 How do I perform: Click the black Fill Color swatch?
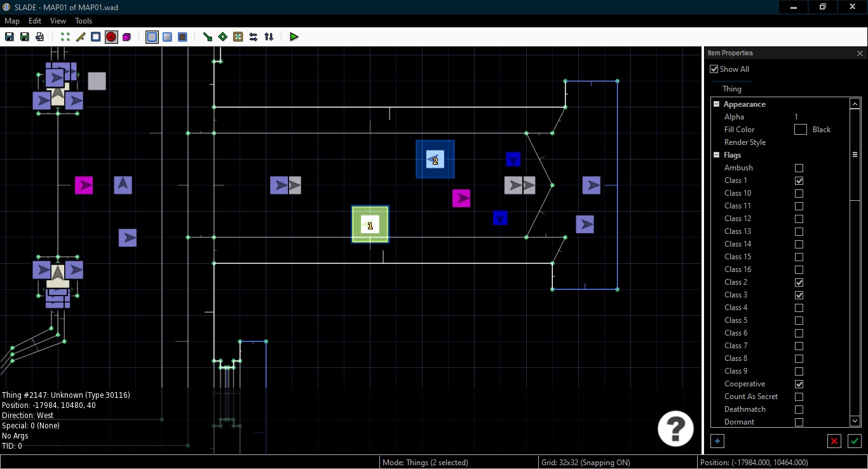[801, 129]
